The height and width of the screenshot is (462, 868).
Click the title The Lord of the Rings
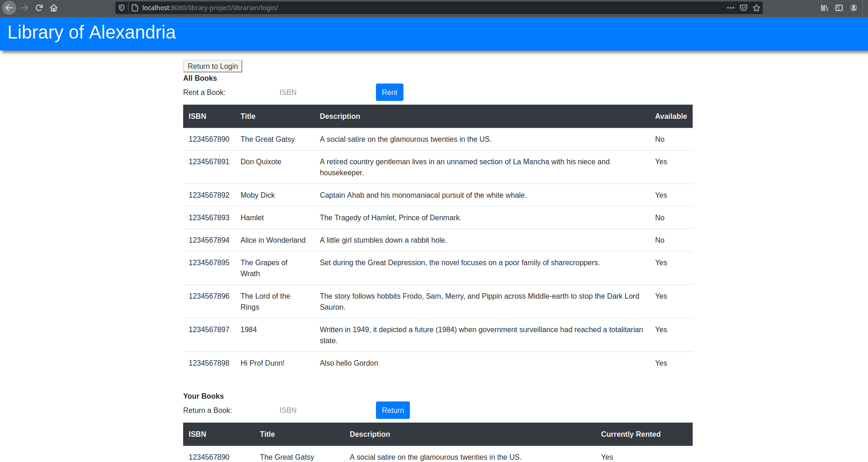(x=265, y=302)
